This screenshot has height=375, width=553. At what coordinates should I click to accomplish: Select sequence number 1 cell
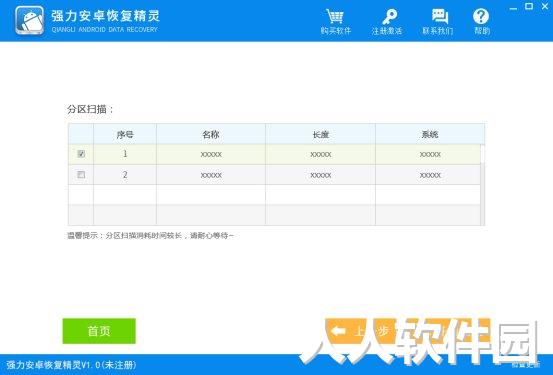coord(125,154)
